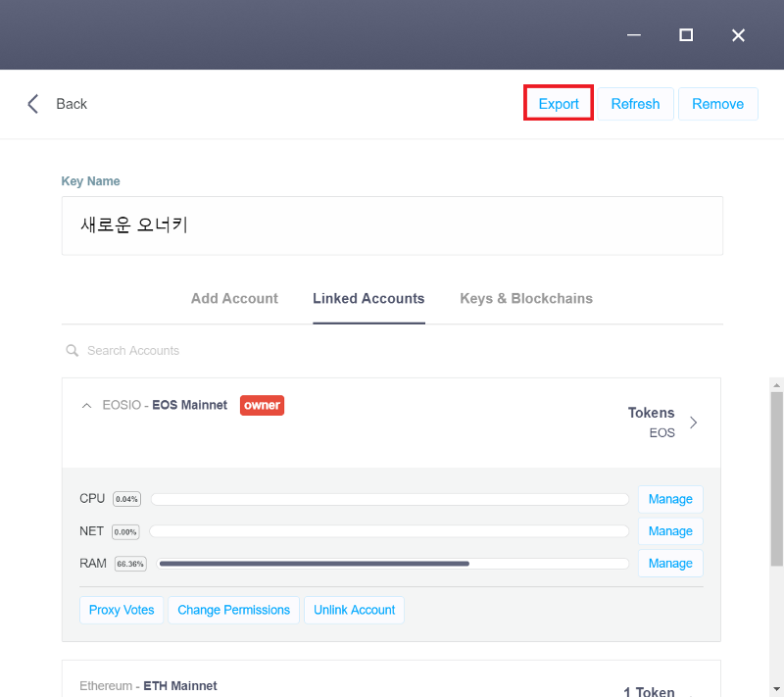This screenshot has width=784, height=697.
Task: Manage NET resources
Action: pos(670,531)
